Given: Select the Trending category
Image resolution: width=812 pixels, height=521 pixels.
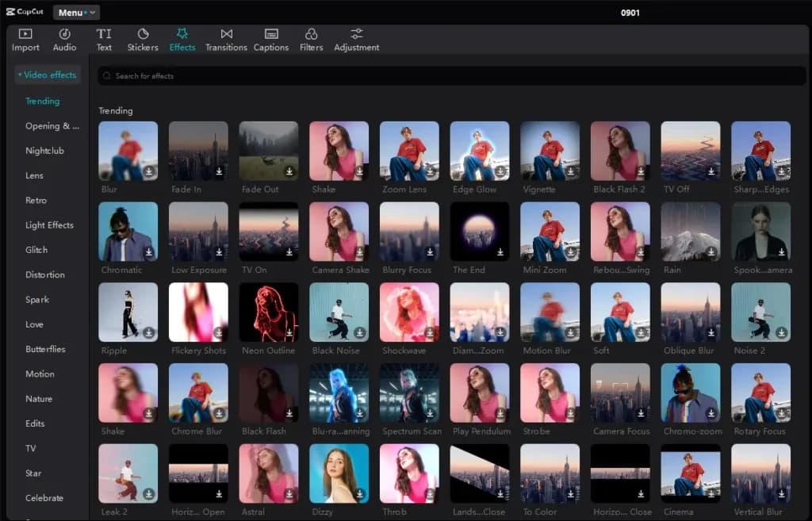Looking at the screenshot, I should [43, 101].
